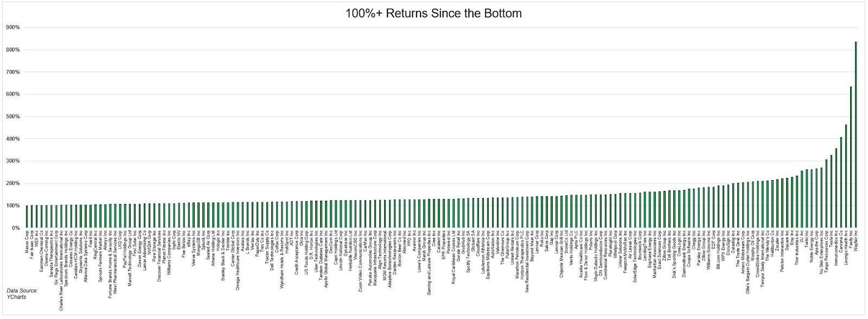
Task: Select the 700% y-axis label
Action: [x=12, y=72]
